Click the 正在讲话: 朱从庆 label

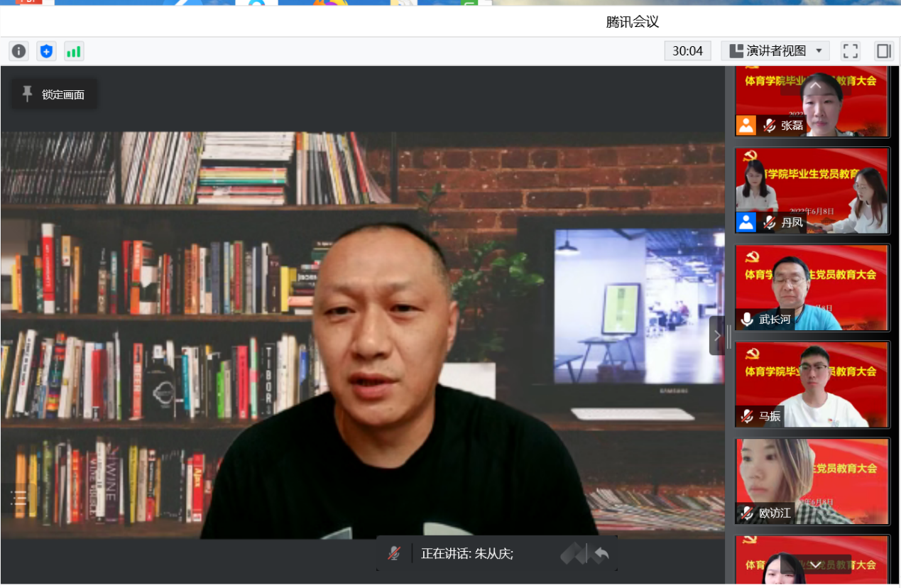tap(466, 554)
